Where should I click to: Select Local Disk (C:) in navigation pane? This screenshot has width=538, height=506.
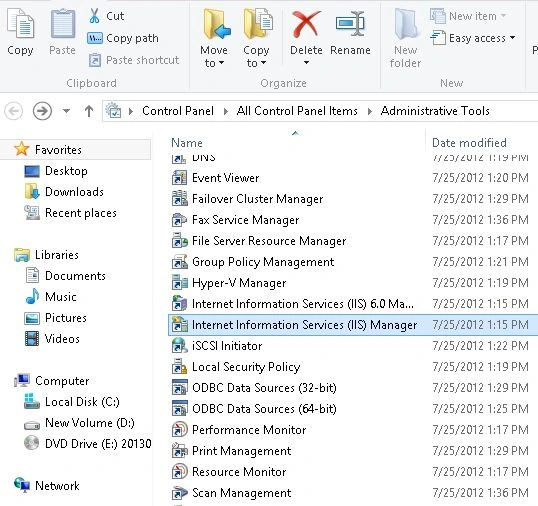click(82, 402)
